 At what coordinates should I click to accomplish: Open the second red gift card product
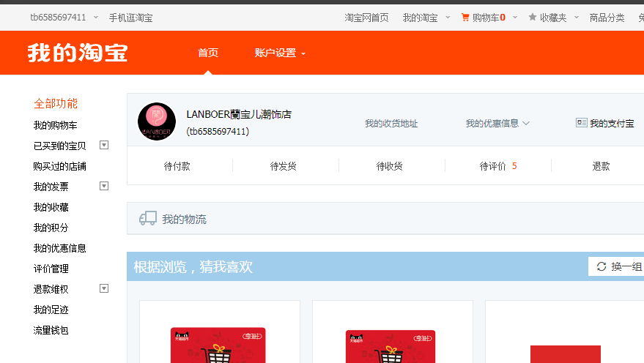click(x=391, y=347)
